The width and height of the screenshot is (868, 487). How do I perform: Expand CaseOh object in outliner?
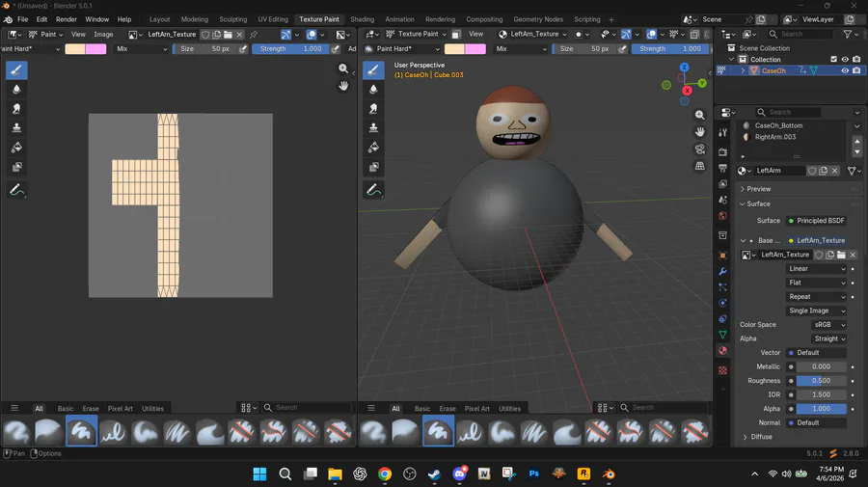[x=743, y=70]
